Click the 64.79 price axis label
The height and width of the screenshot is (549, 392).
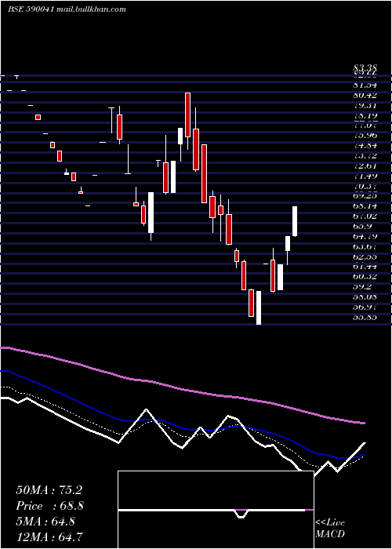coord(365,236)
